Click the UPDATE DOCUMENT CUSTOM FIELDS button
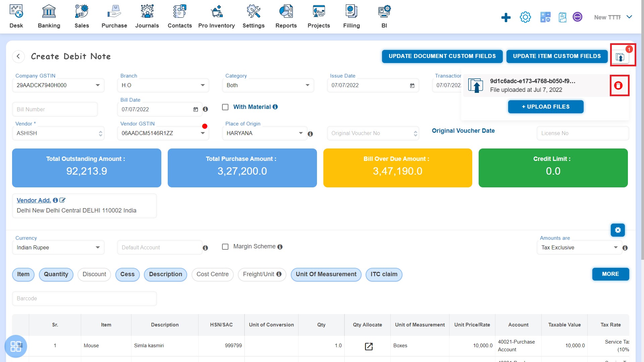This screenshot has width=644, height=362. point(442,56)
